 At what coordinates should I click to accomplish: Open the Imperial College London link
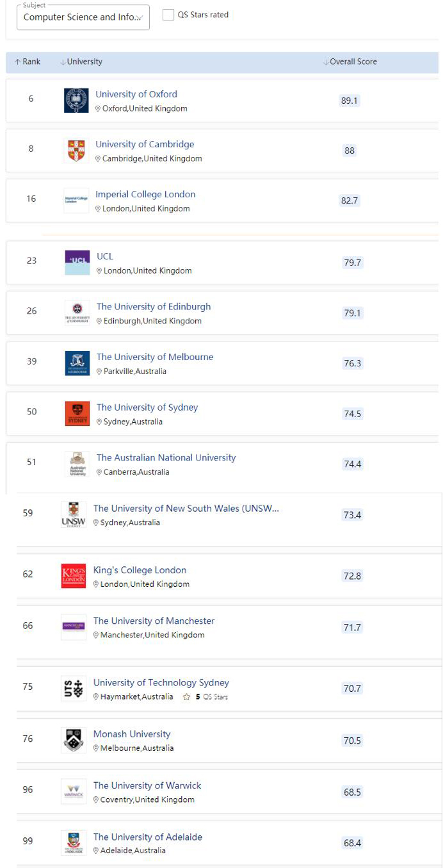pos(145,195)
